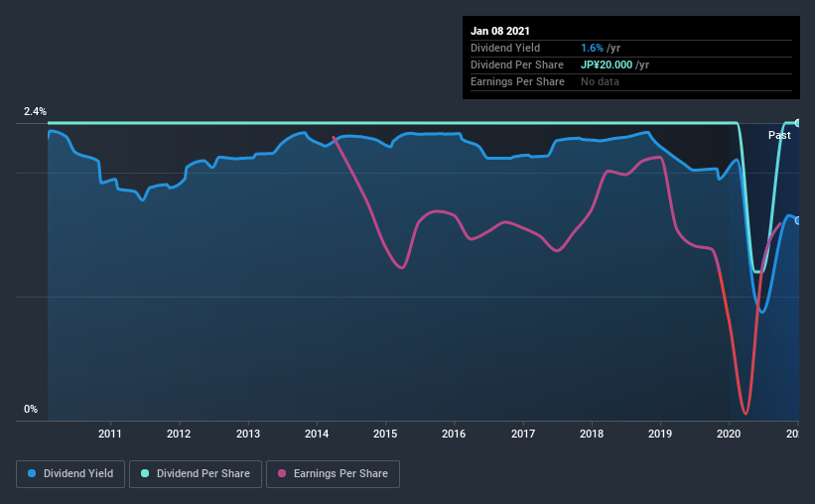Click the 2017 x-axis label
This screenshot has height=504, width=815.
click(x=523, y=434)
